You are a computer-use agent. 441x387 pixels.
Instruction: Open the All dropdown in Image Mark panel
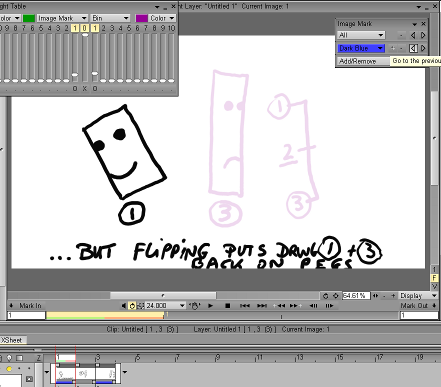click(361, 35)
